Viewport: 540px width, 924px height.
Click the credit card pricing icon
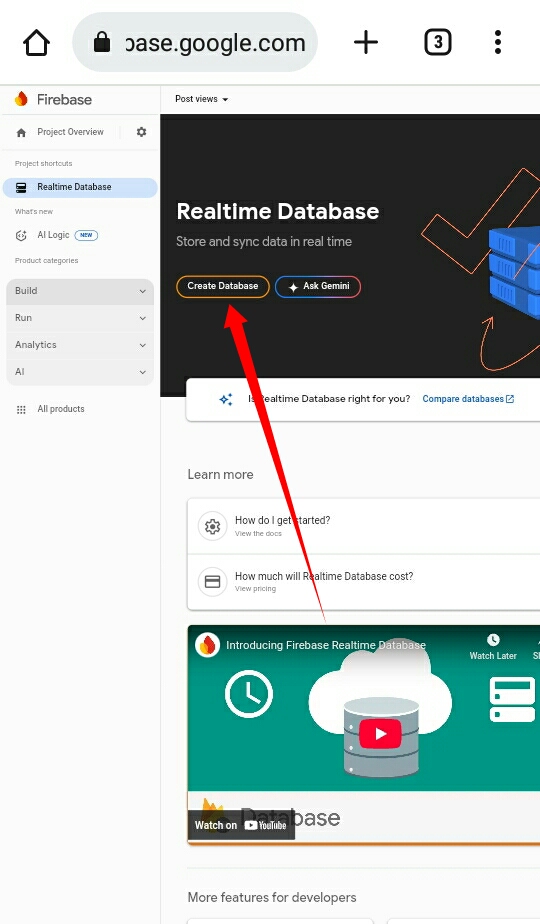(x=212, y=582)
